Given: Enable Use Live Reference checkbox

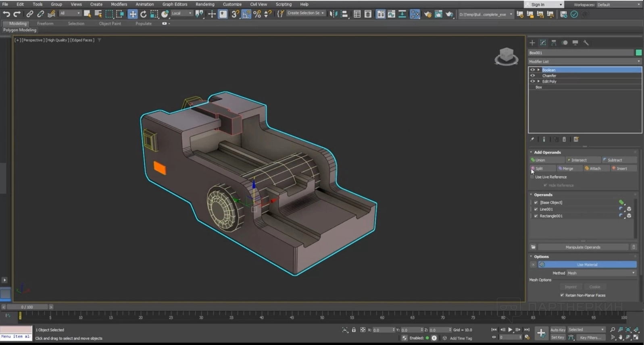Looking at the screenshot, I should click(x=532, y=177).
